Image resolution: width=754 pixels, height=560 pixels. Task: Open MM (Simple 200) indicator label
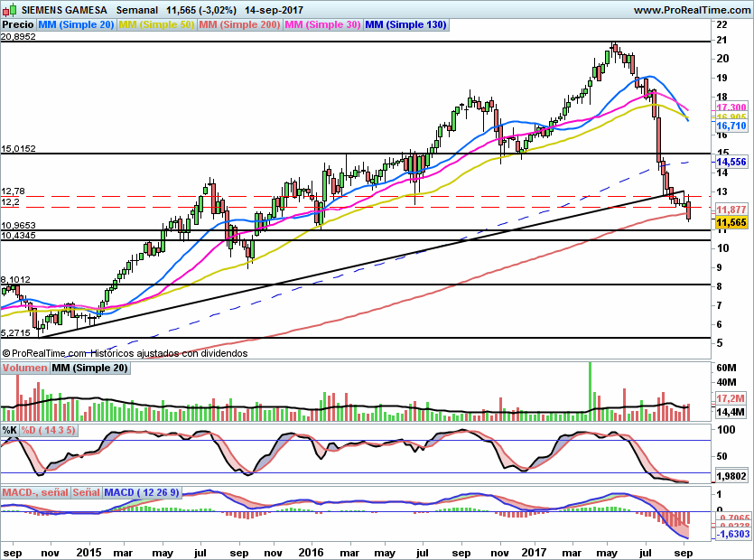point(239,24)
